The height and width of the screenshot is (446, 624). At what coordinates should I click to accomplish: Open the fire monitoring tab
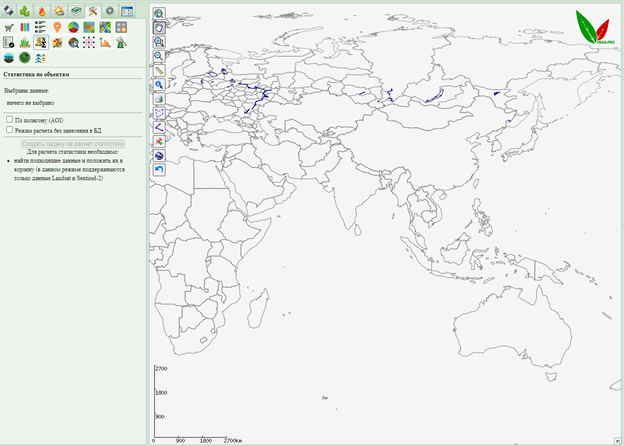coord(41,11)
